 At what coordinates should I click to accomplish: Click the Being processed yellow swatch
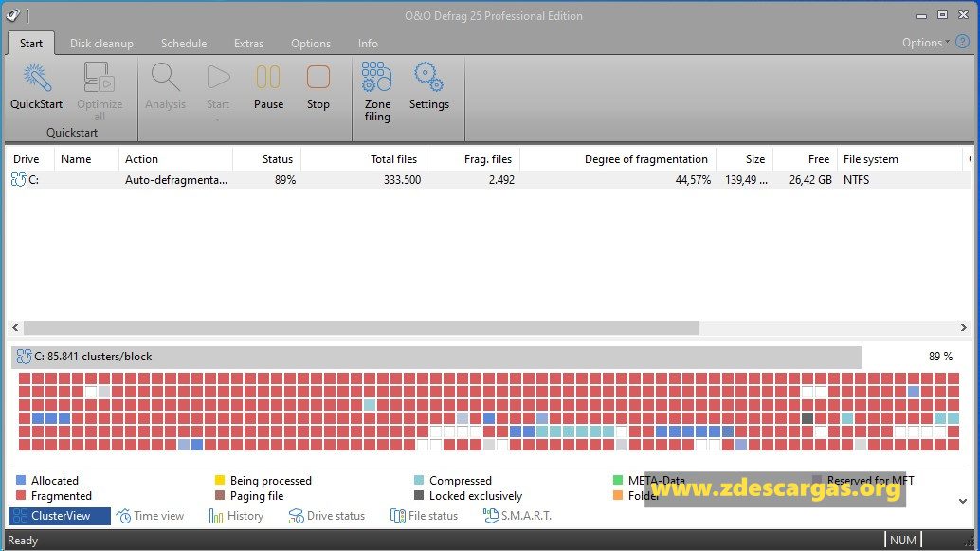click(x=219, y=480)
